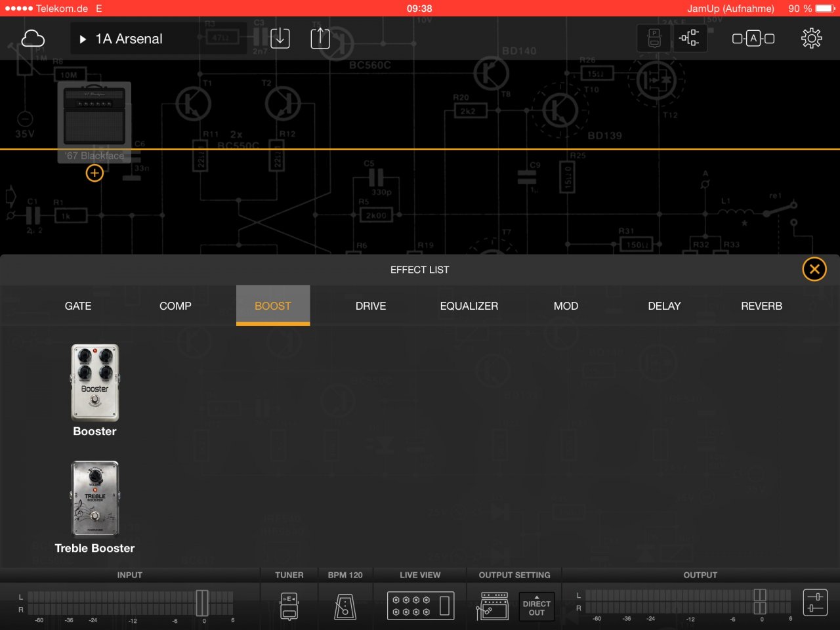Open the MOD effects tab
Viewport: 840px width, 630px height.
pyautogui.click(x=566, y=306)
